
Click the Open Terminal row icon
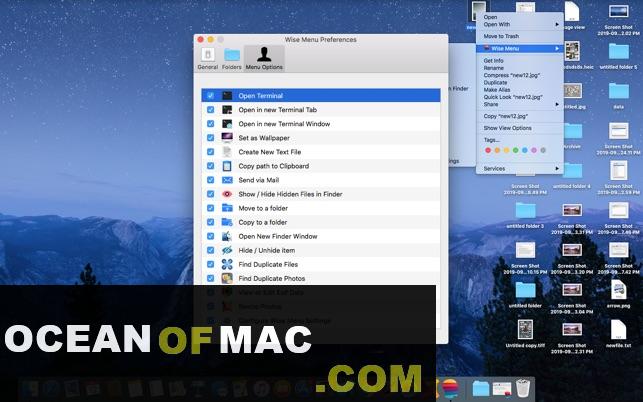(227, 96)
